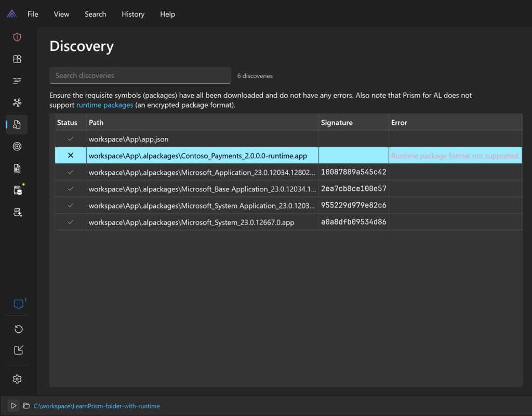
Task: Open the blocks grid sidebar icon
Action: 17,59
